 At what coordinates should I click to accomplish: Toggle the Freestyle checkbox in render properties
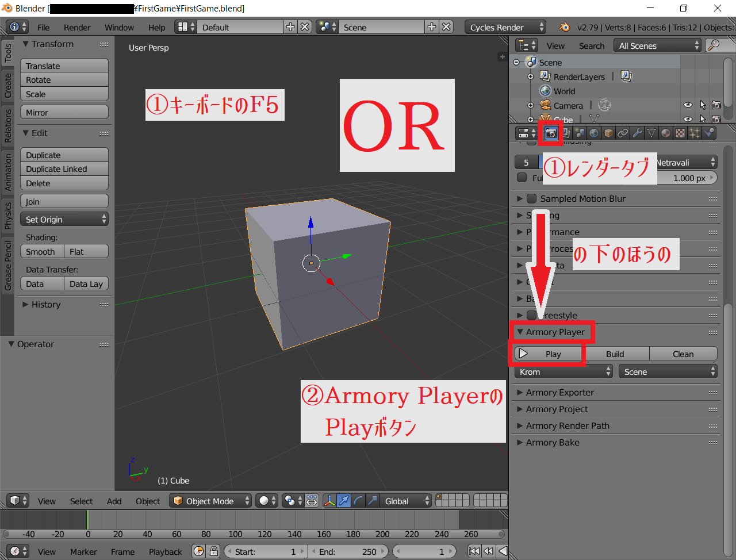[x=531, y=315]
